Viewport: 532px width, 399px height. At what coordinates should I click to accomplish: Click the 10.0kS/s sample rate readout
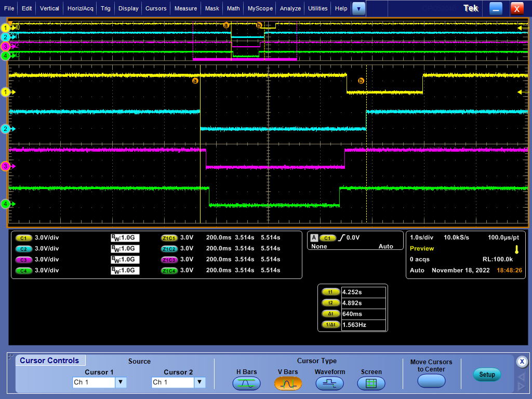(x=456, y=237)
